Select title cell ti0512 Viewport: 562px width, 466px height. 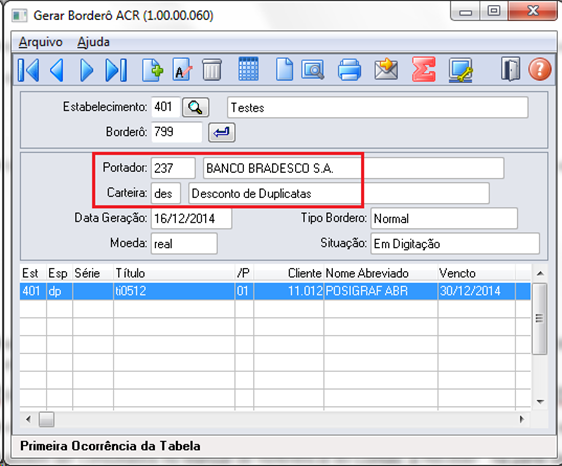click(174, 291)
